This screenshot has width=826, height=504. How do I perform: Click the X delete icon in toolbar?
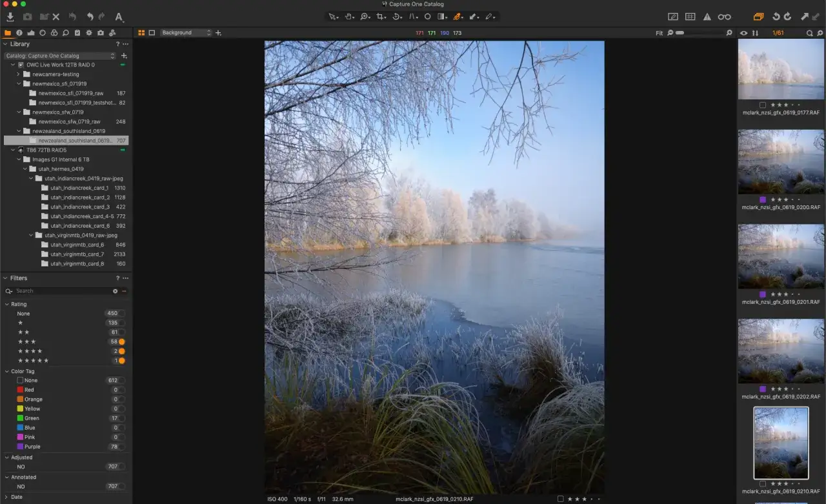click(x=56, y=17)
